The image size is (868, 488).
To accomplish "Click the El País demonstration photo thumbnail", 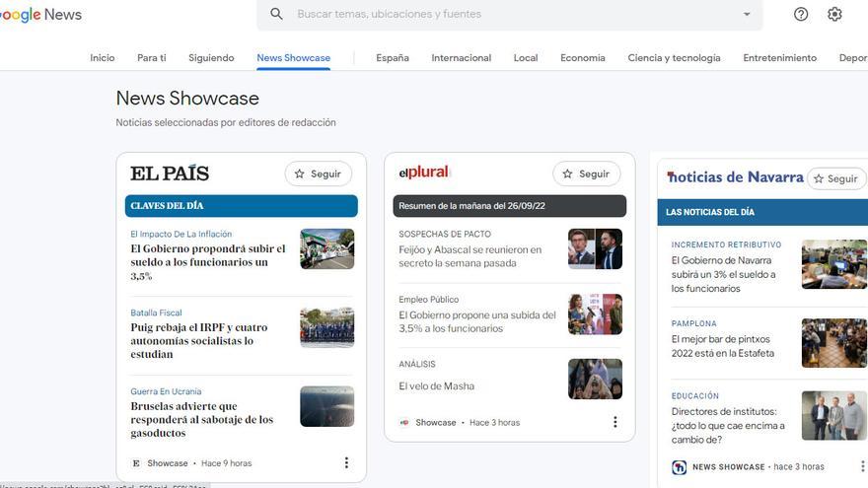I will 327,249.
